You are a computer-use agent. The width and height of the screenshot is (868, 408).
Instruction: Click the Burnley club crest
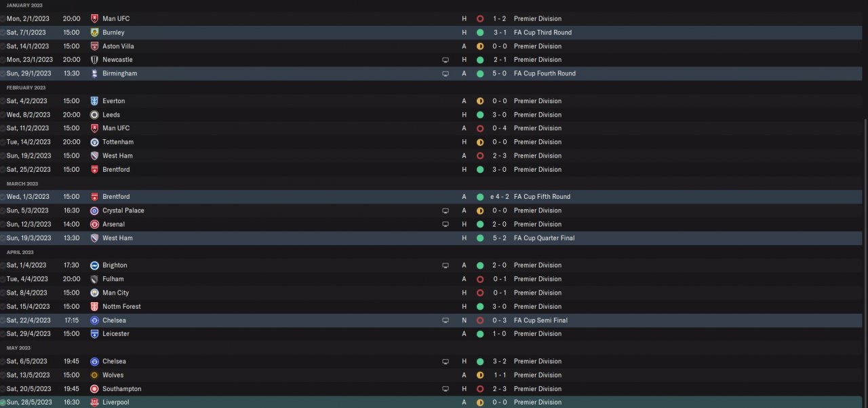[94, 33]
